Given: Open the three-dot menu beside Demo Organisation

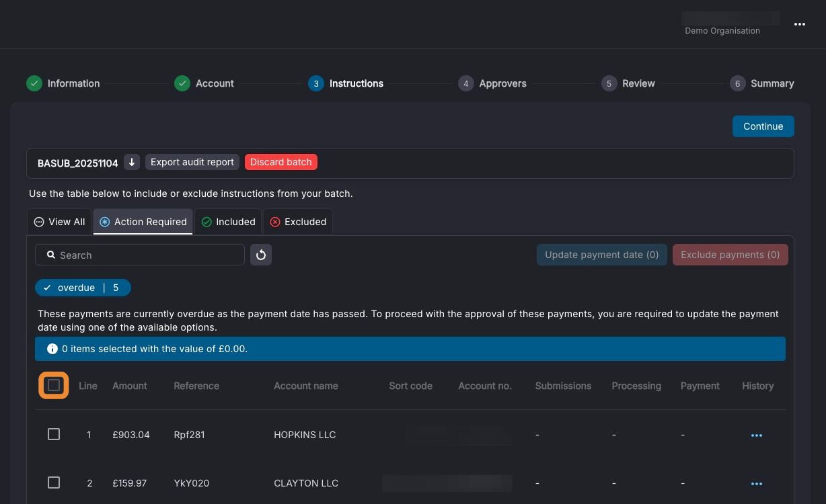Looking at the screenshot, I should (x=799, y=24).
